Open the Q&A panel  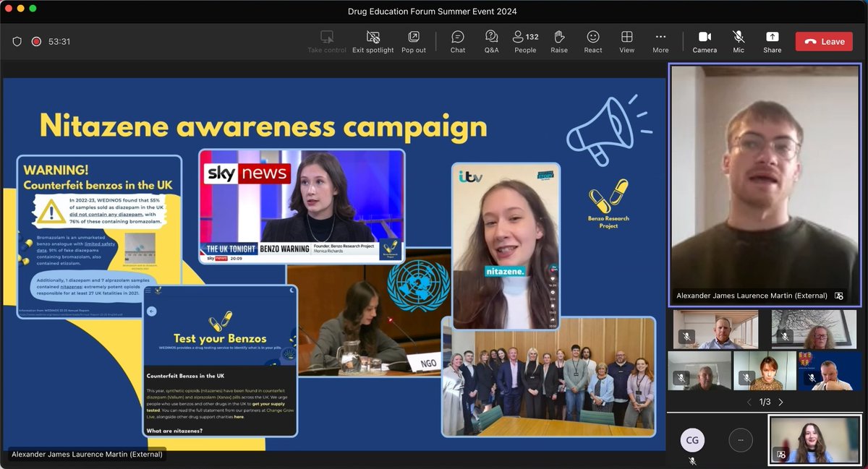pos(491,42)
